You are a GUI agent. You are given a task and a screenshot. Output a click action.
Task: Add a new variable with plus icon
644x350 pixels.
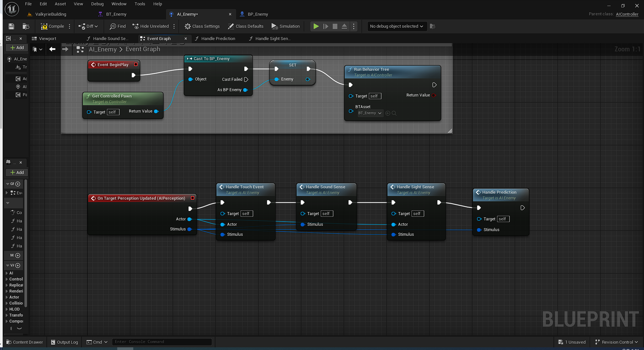(18, 266)
